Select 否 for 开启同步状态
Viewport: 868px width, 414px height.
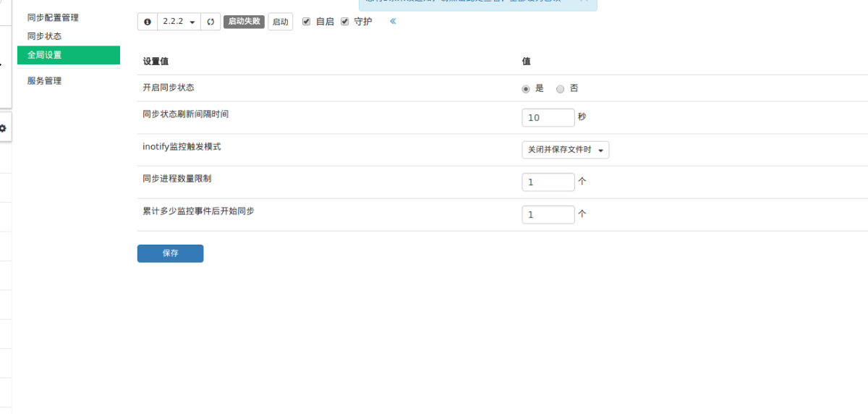coord(560,89)
